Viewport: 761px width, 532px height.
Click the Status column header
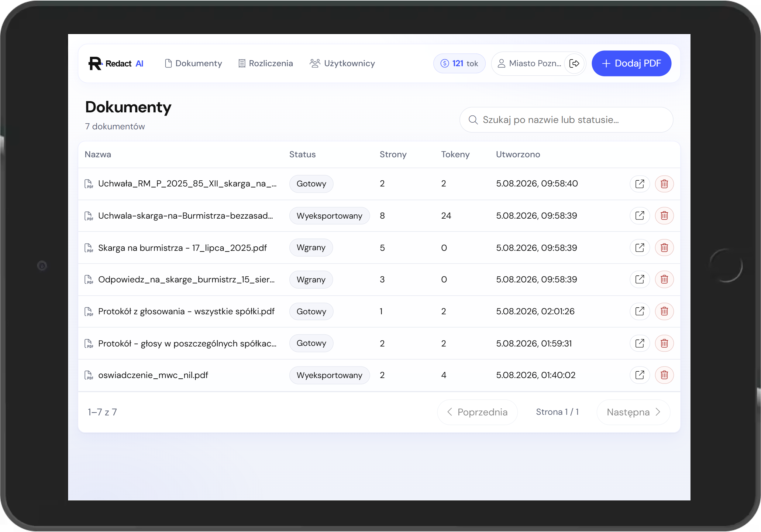click(x=302, y=154)
